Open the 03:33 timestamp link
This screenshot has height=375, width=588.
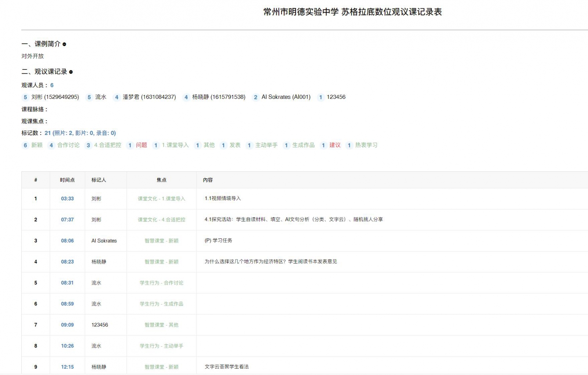[x=67, y=199]
